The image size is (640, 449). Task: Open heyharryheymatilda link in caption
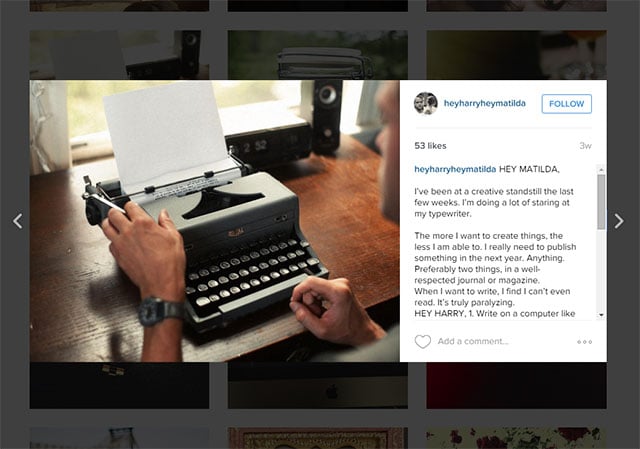[x=455, y=169]
